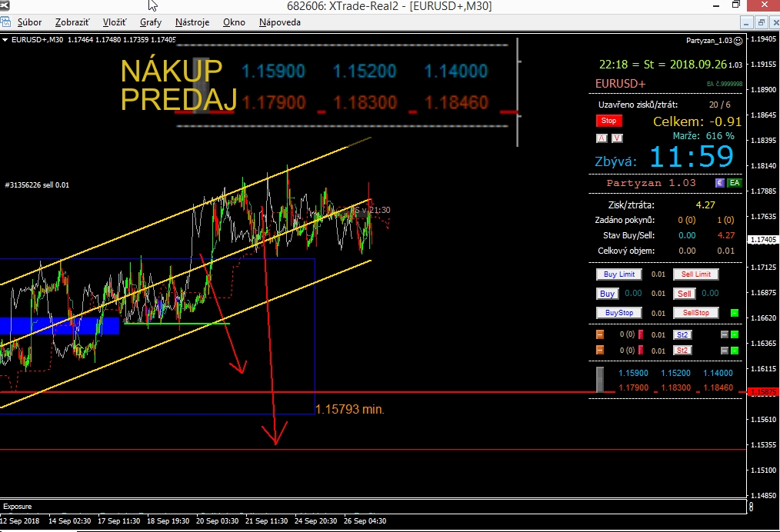Click '26 Sep 04:30' on time axis
Viewport: 780px width, 532px height.
[365, 521]
